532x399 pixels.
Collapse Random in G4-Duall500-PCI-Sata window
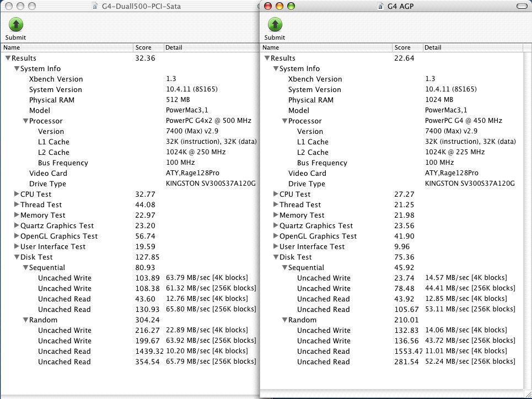click(x=25, y=320)
